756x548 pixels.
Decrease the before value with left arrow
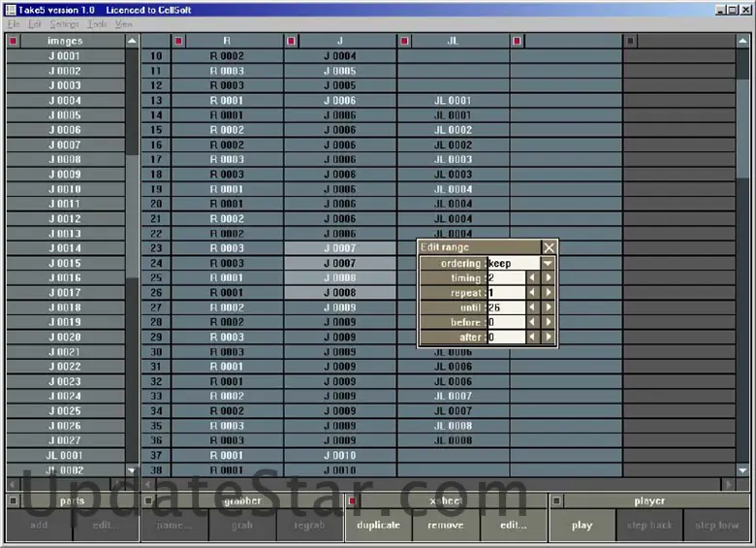click(x=532, y=322)
